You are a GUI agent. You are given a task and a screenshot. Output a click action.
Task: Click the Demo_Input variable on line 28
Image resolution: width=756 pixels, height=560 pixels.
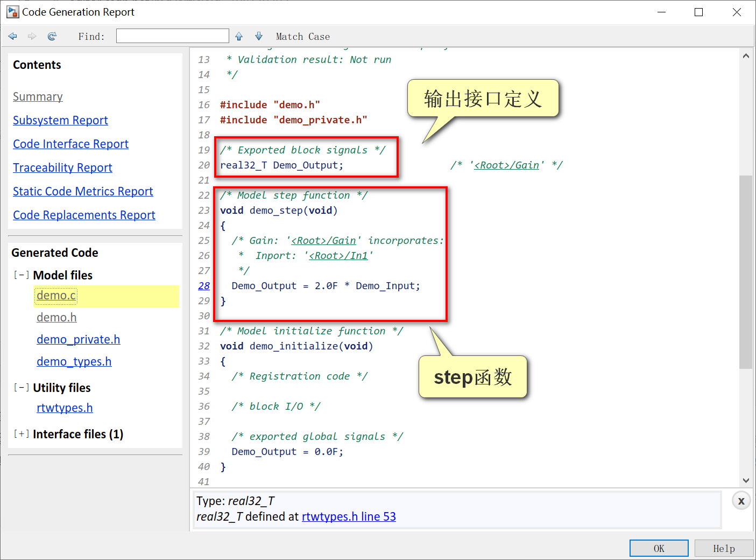(x=385, y=286)
